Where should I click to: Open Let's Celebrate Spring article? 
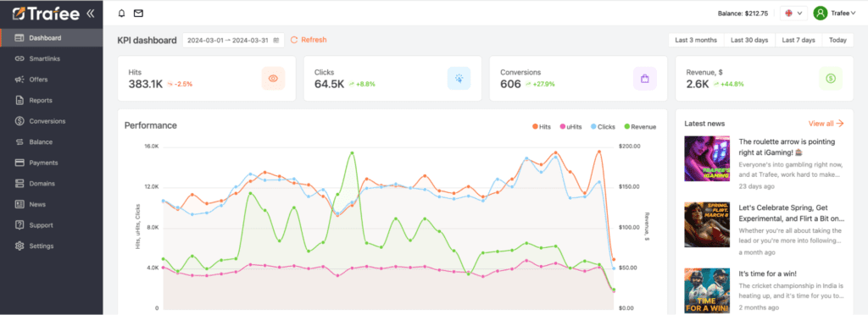tap(791, 213)
